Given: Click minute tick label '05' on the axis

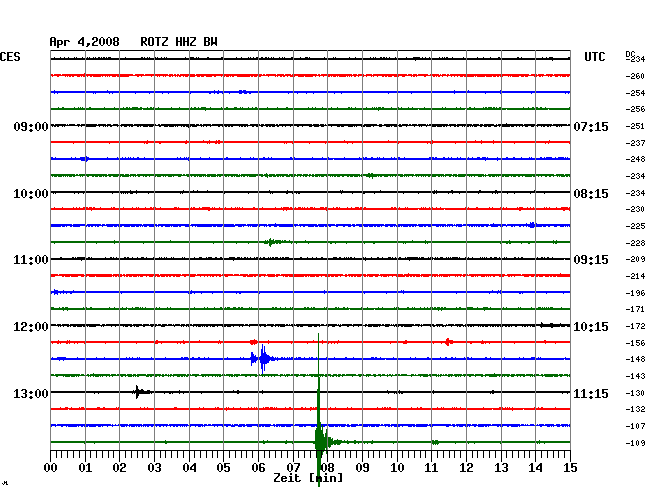Looking at the screenshot, I should click(223, 468).
